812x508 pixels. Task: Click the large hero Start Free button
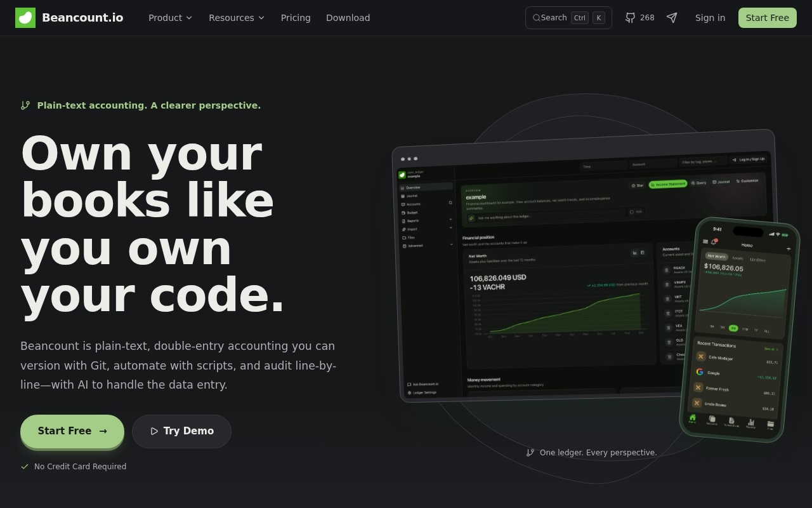72,431
